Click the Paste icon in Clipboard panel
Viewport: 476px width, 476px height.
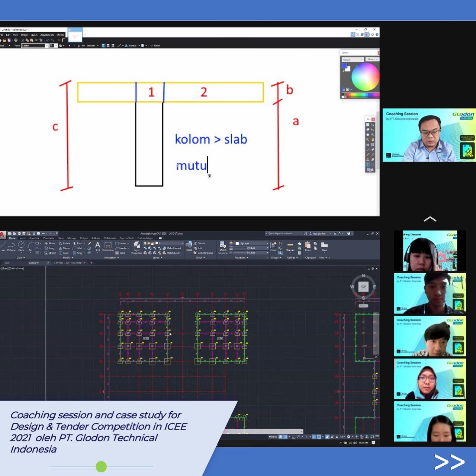coord(308,246)
